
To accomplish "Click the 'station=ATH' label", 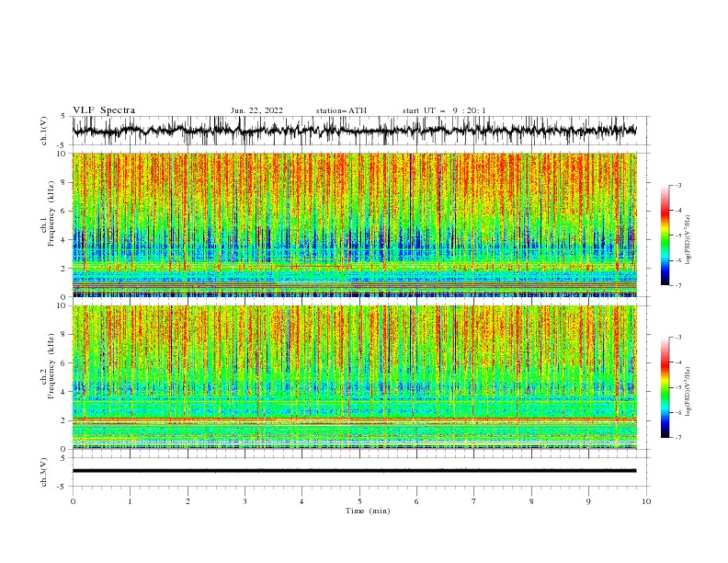I will click(341, 110).
